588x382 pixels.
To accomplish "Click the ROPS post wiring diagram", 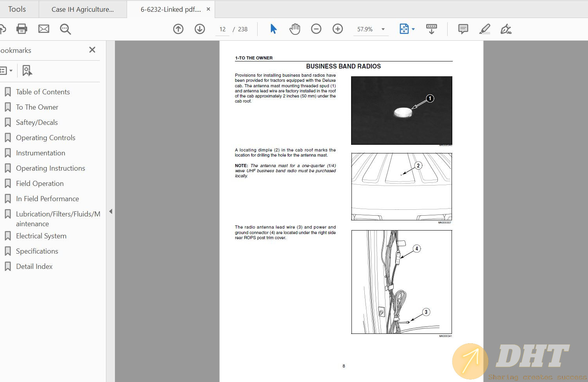I will tap(402, 282).
